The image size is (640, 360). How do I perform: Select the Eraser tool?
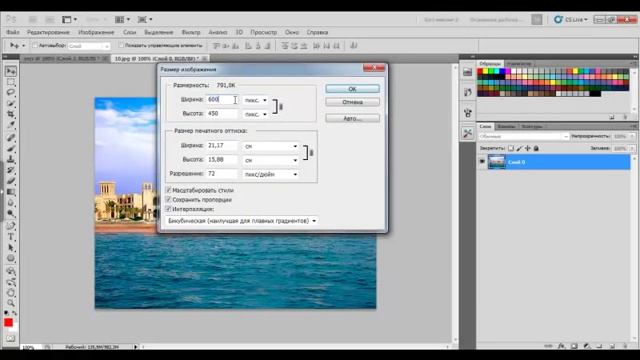(x=11, y=181)
